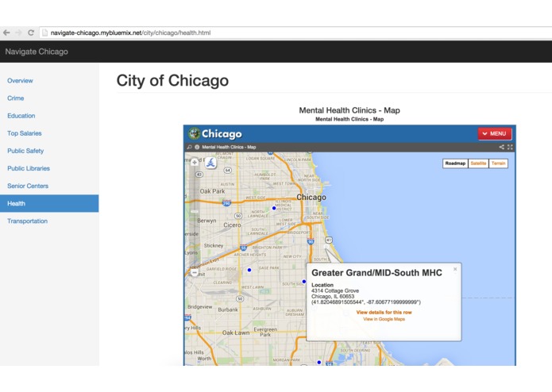This screenshot has width=552, height=392.
Task: Click the map pan/draw tool icon
Action: (x=210, y=163)
